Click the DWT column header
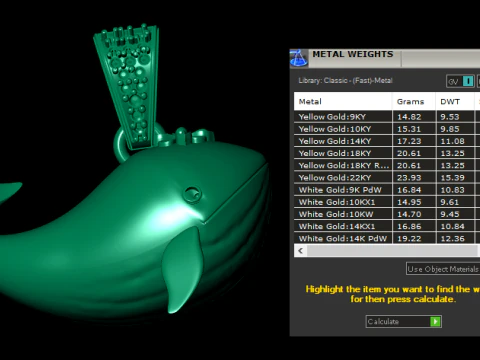Screen dimensions: 480x360 tap(455, 101)
